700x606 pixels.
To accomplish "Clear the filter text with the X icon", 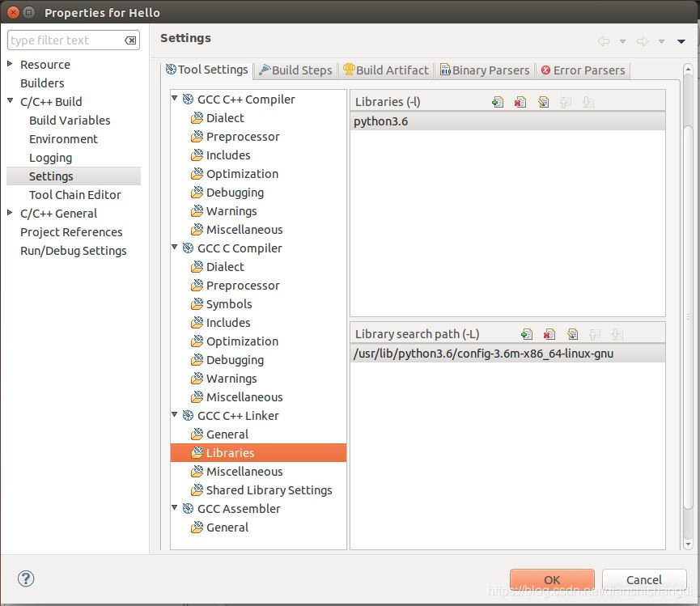I will [130, 40].
